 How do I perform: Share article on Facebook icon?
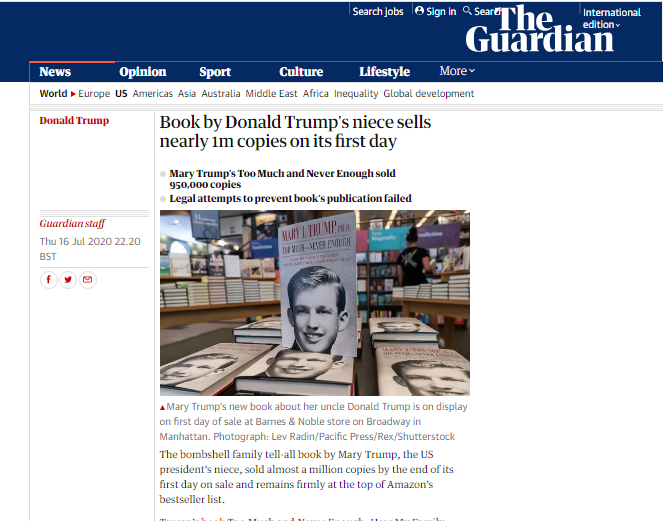tap(49, 280)
